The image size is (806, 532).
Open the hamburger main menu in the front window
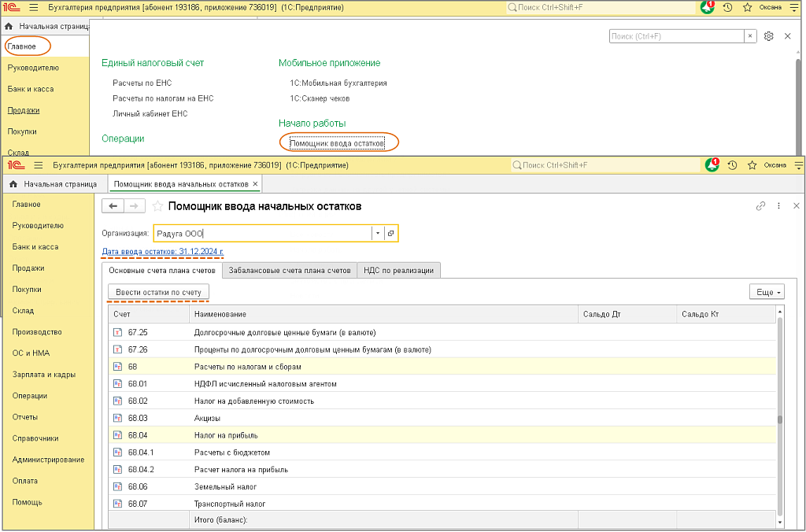coord(38,165)
